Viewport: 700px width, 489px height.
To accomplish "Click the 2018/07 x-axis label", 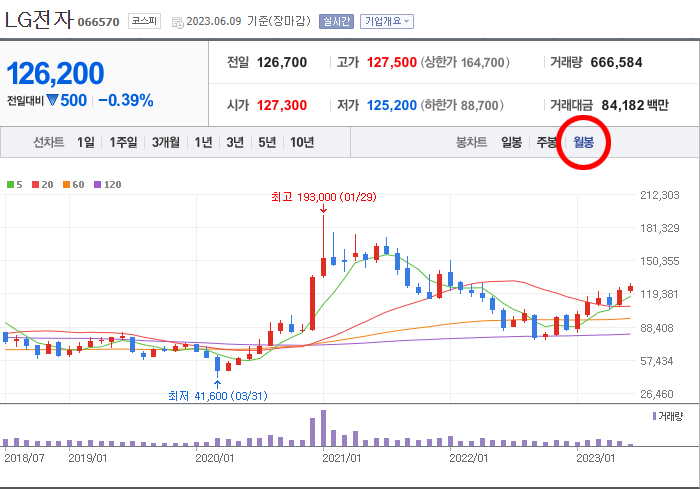I will [x=24, y=458].
